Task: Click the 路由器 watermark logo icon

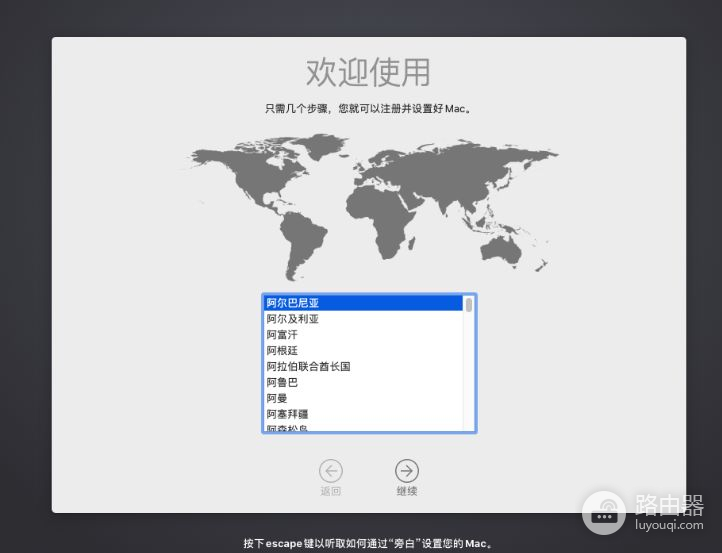Action: 603,512
